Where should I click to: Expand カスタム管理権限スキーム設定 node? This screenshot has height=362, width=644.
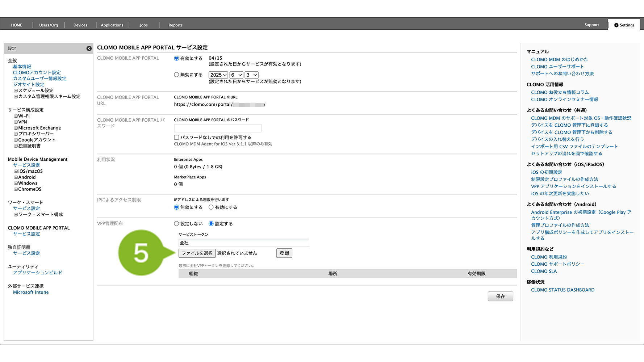point(16,97)
